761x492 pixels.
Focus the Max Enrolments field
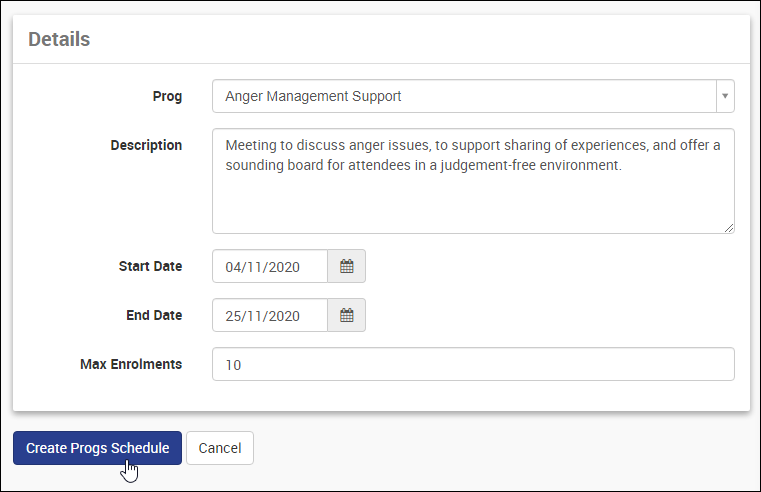tap(473, 365)
